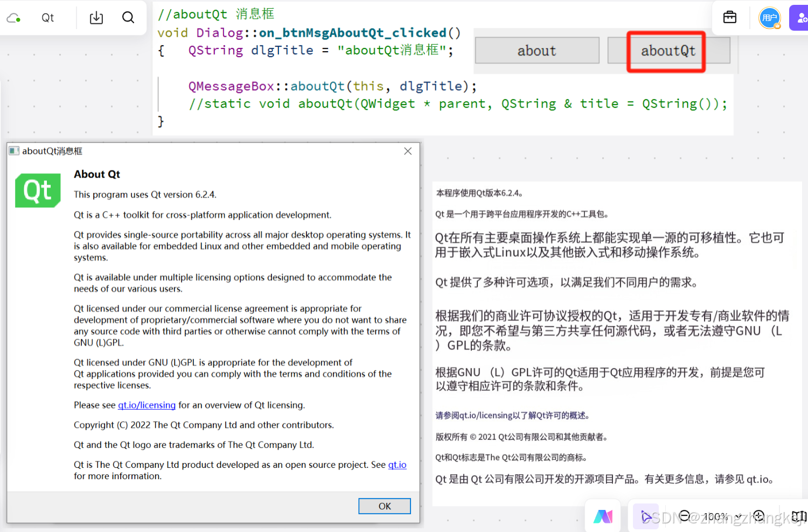This screenshot has height=532, width=808.
Task: Click the Copyright (C) 2022 line
Action: click(204, 425)
